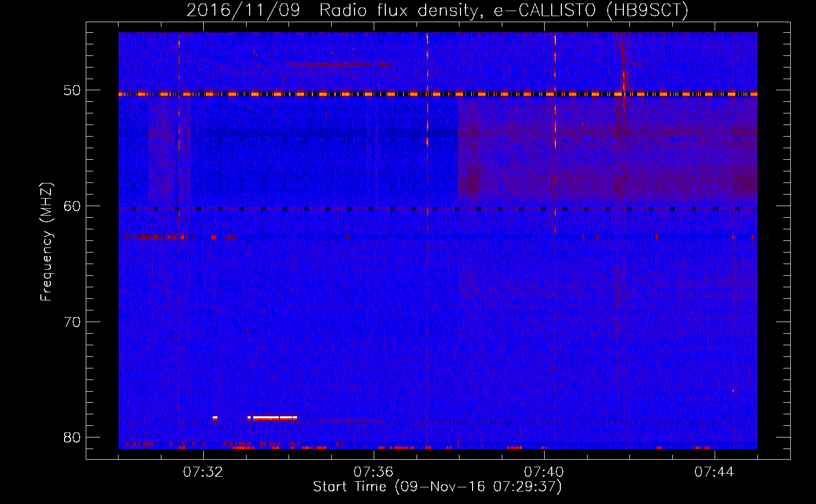Click the 07:40 time tick label
This screenshot has height=504, width=816.
(544, 472)
